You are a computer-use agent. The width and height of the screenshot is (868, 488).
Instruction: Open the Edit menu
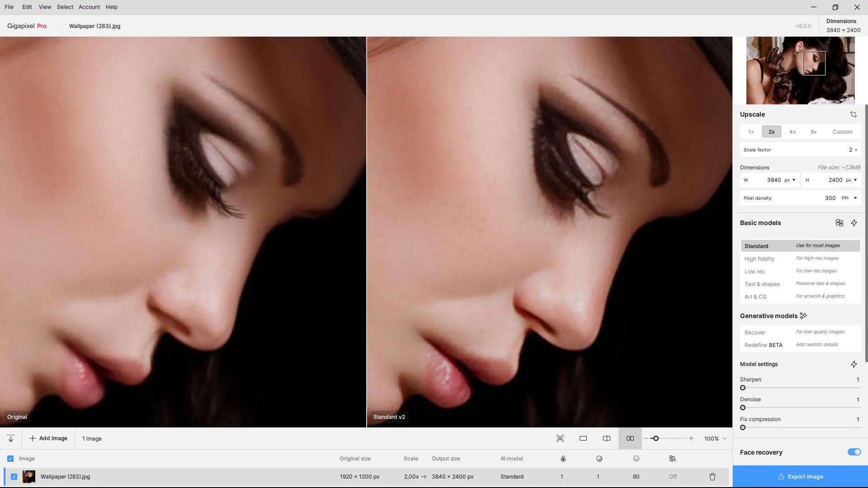tap(27, 7)
